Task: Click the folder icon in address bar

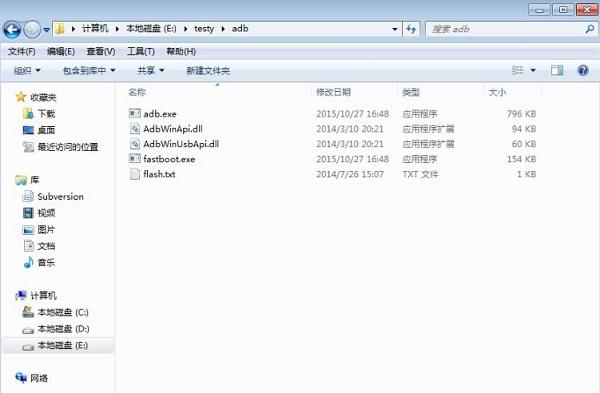Action: 60,29
